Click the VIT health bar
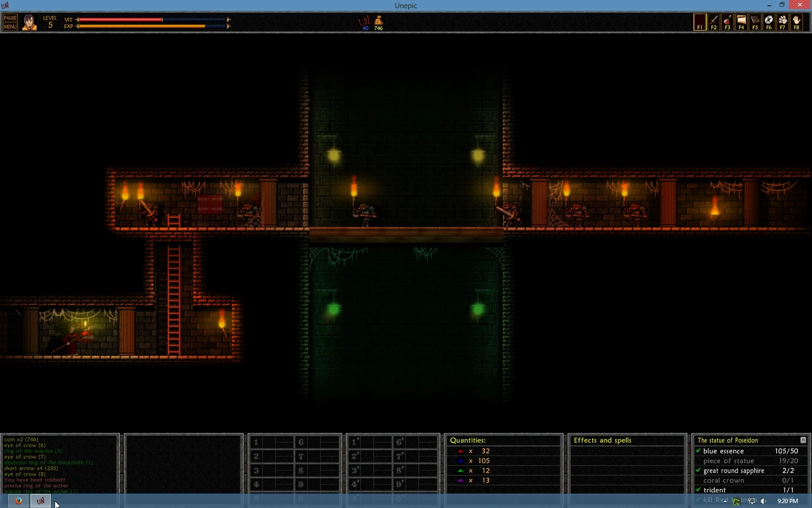 click(153, 20)
